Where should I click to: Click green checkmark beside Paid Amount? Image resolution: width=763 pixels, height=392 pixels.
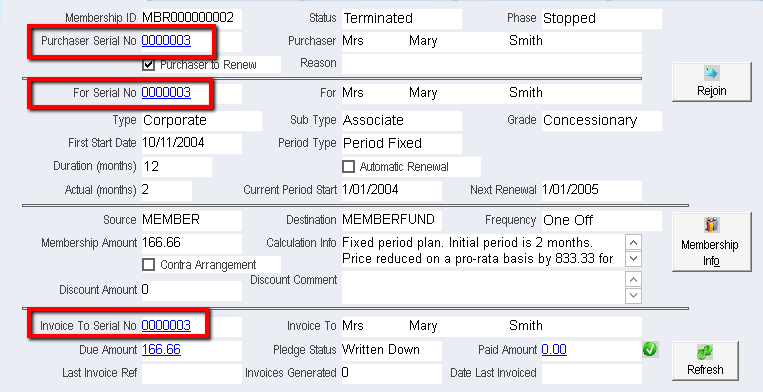click(x=650, y=349)
